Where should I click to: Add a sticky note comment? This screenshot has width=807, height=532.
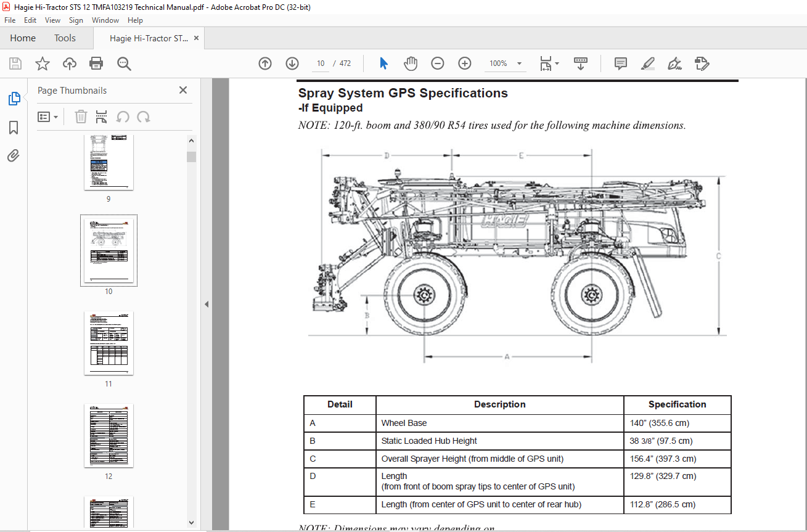pyautogui.click(x=621, y=63)
